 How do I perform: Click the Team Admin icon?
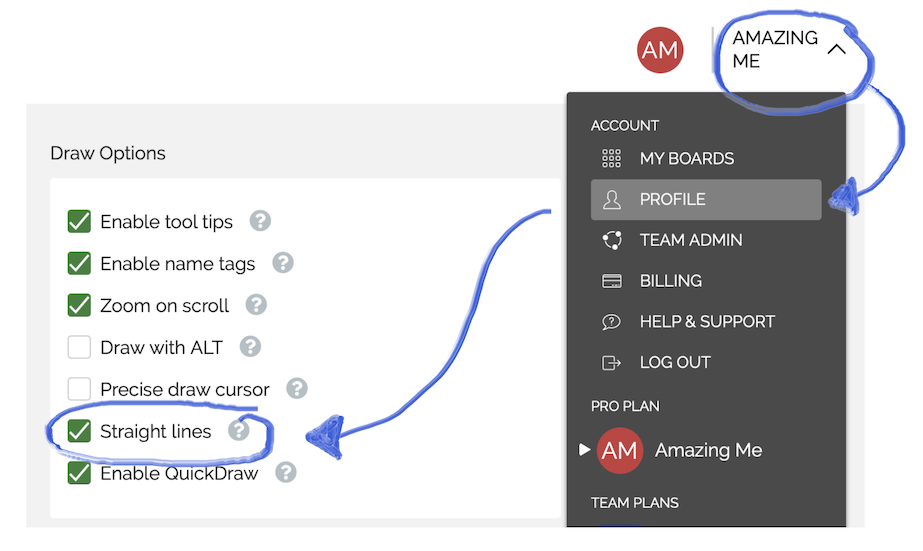(611, 240)
